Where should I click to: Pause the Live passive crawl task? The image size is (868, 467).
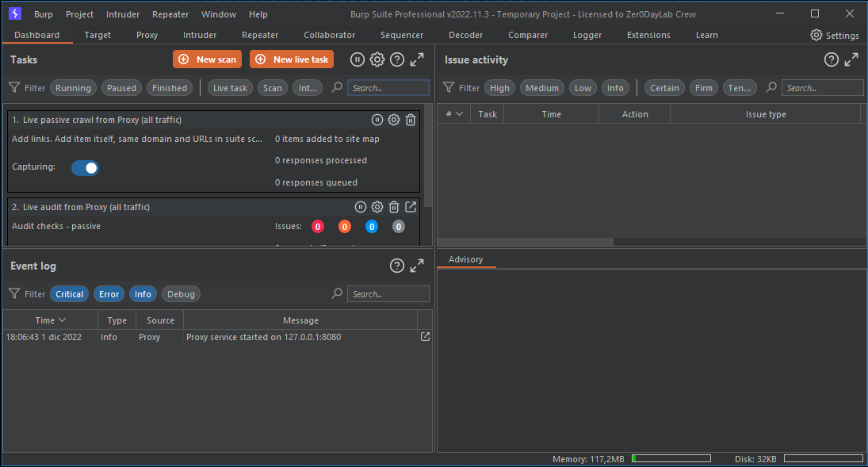[x=377, y=120]
